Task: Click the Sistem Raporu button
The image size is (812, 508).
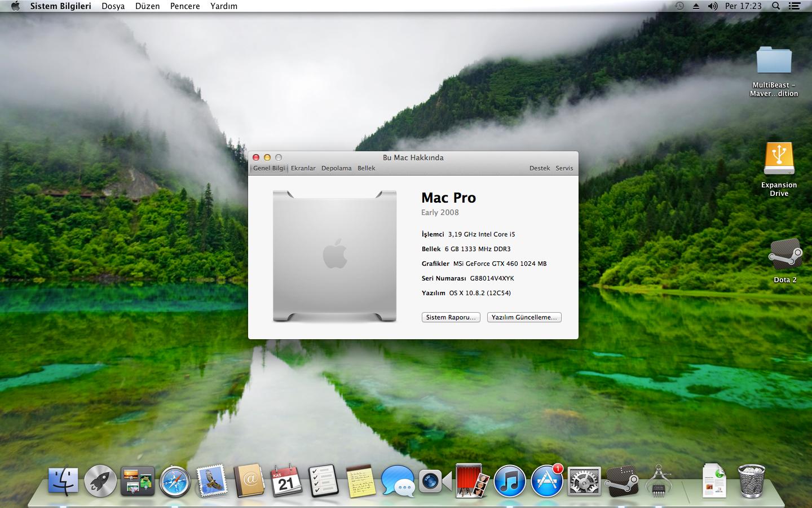Action: (x=451, y=317)
